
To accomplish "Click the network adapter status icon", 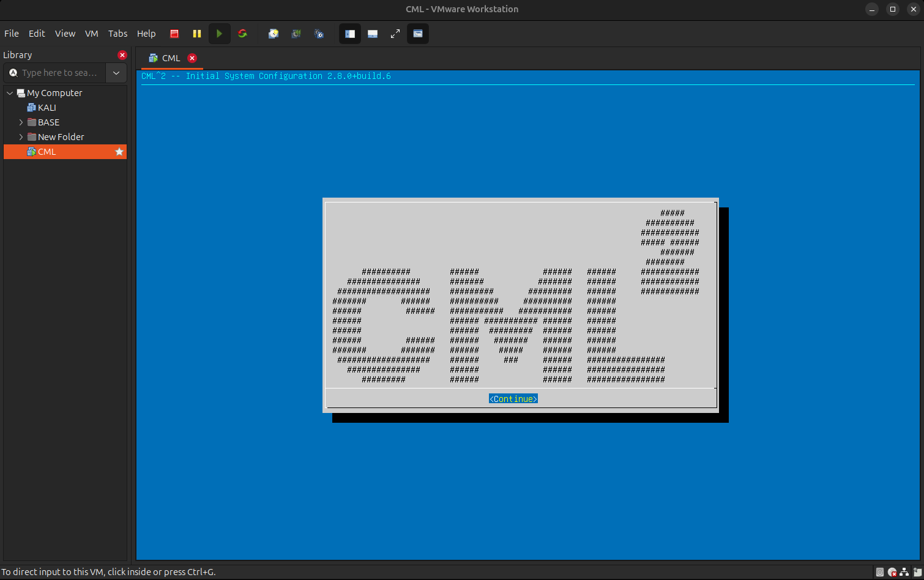I will coord(904,573).
